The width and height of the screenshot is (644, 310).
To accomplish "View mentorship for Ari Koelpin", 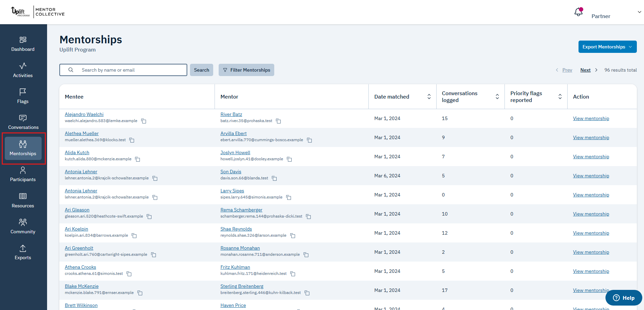I will point(591,233).
